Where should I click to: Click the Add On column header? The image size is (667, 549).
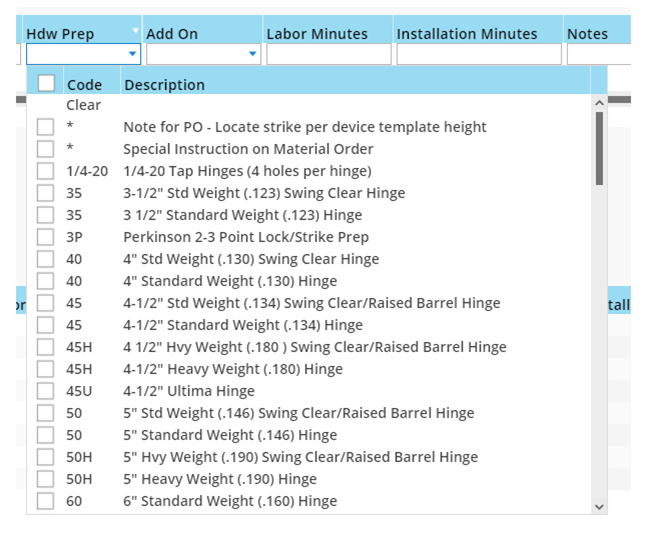[x=172, y=33]
